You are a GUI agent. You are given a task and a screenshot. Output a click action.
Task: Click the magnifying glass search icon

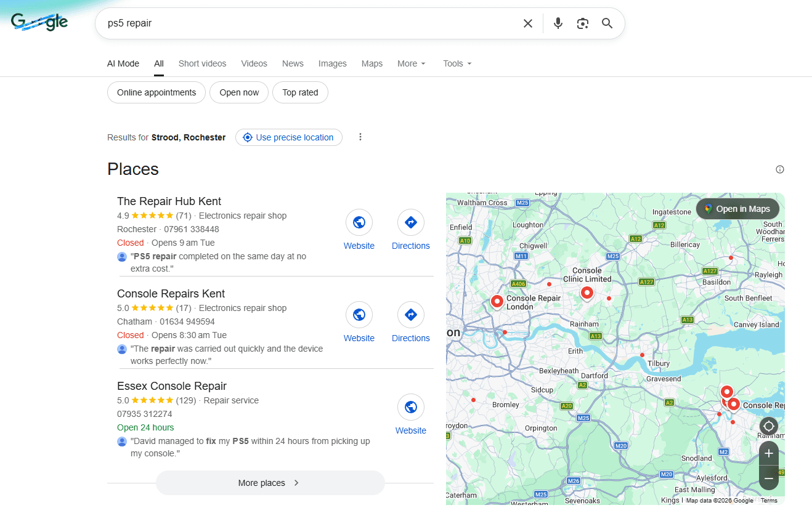click(x=607, y=23)
